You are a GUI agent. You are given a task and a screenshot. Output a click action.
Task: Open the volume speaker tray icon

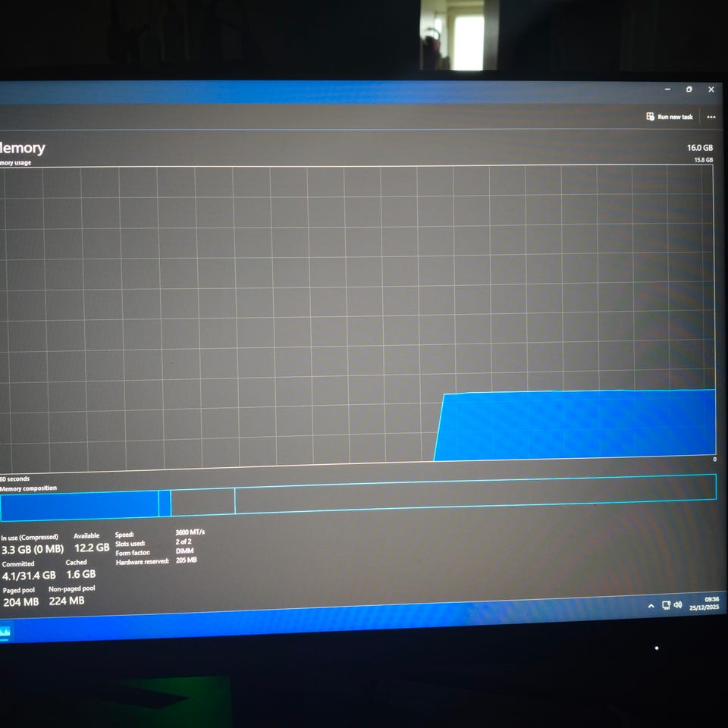676,604
